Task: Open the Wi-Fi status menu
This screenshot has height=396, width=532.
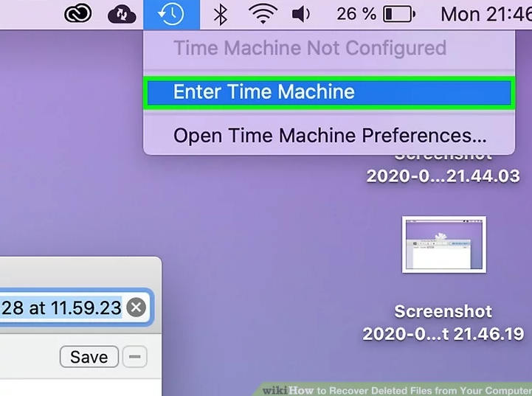Action: coord(263,15)
